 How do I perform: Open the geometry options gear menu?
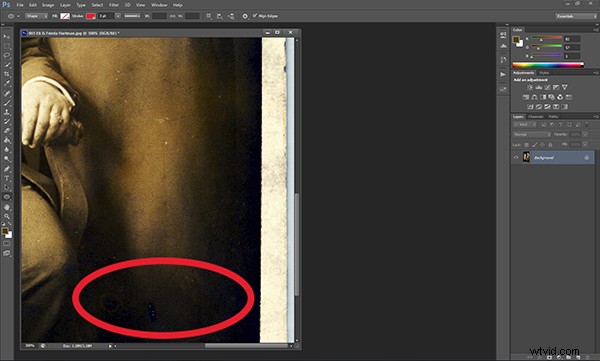(x=245, y=16)
